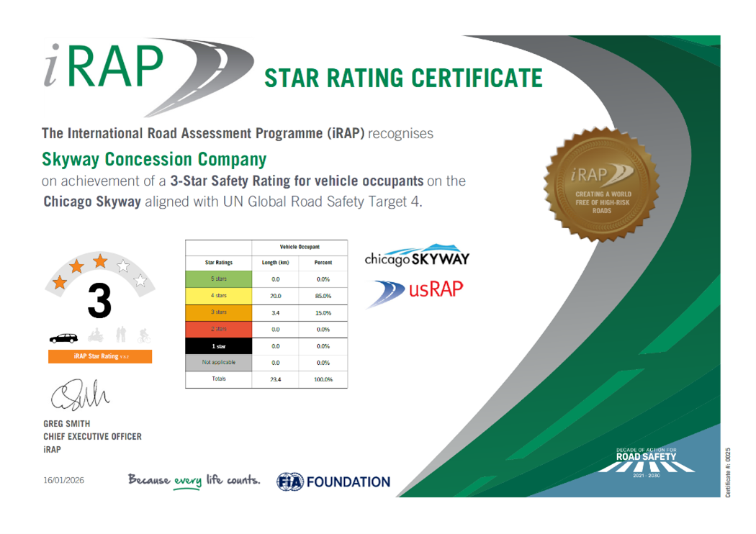Viewport: 756px width, 534px height.
Task: Click the FIA Foundation logo
Action: [x=333, y=481]
